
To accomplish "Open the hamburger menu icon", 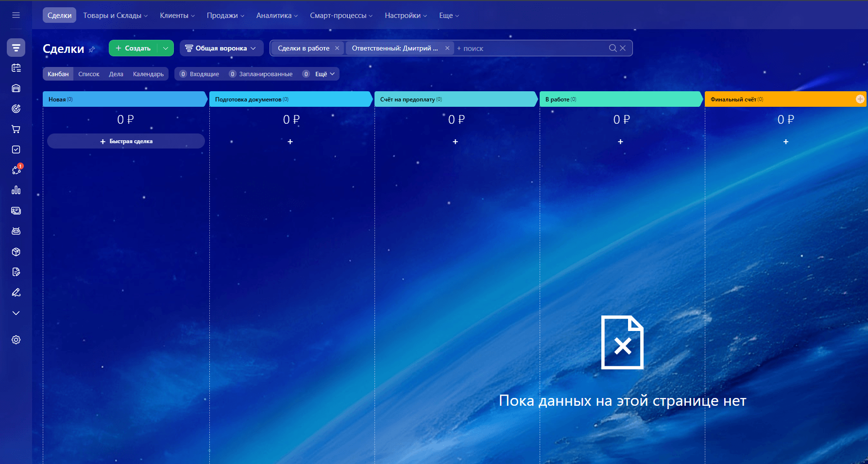I will pos(16,15).
